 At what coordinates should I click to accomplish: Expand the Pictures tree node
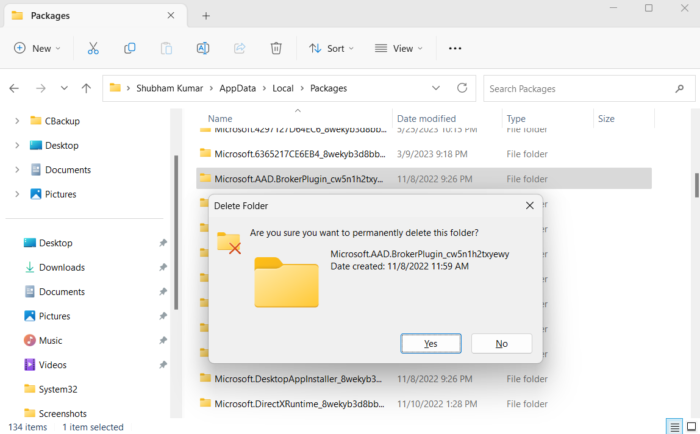[x=17, y=194]
